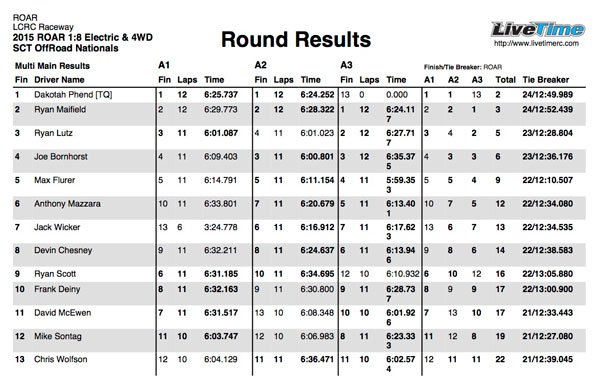The width and height of the screenshot is (600, 384).
Task: Click the Finish/Tie Breaker: ROAR label
Action: coord(463,67)
